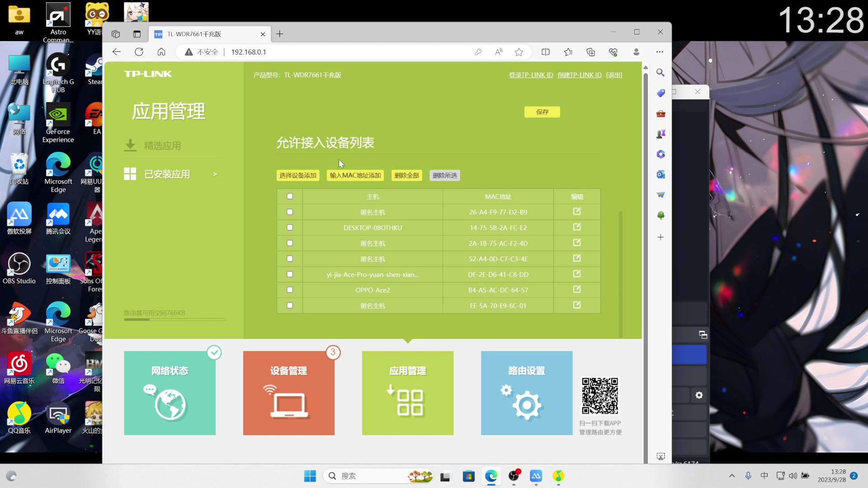This screenshot has height=488, width=868.
Task: Expand 已安装应用 installed apps arrow
Action: pyautogui.click(x=215, y=174)
